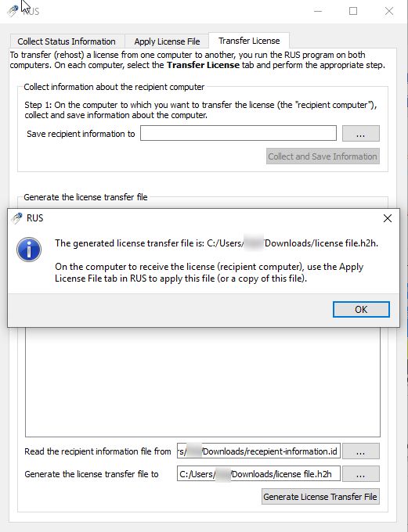Viewport: 408px width, 532px height.
Task: Close the RUS message dialog with X
Action: pos(388,218)
